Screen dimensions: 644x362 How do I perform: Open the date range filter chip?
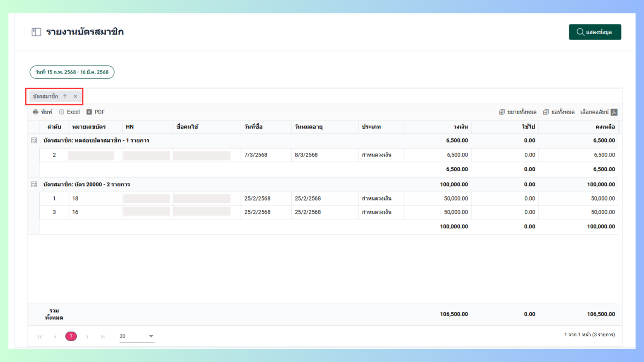pos(72,72)
